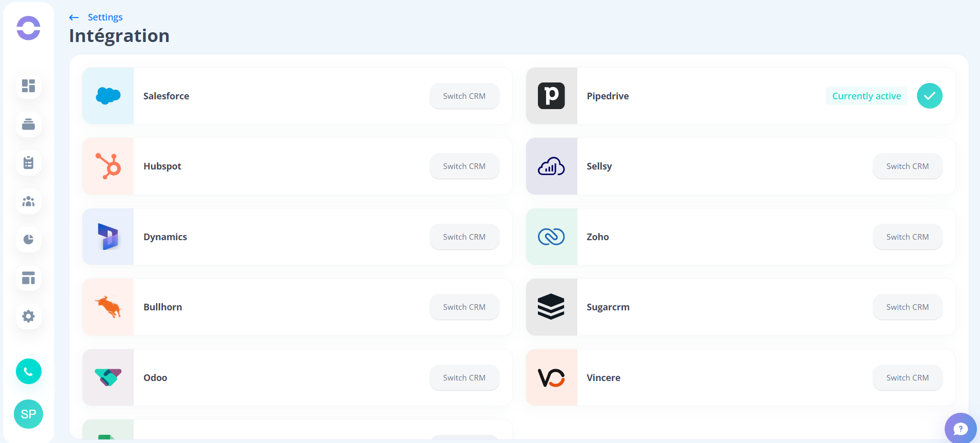980x443 pixels.
Task: Go back via the Settings link
Action: pyautogui.click(x=105, y=17)
